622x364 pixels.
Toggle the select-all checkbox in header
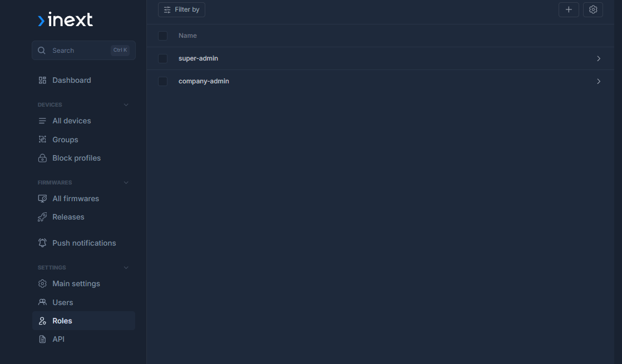(163, 36)
